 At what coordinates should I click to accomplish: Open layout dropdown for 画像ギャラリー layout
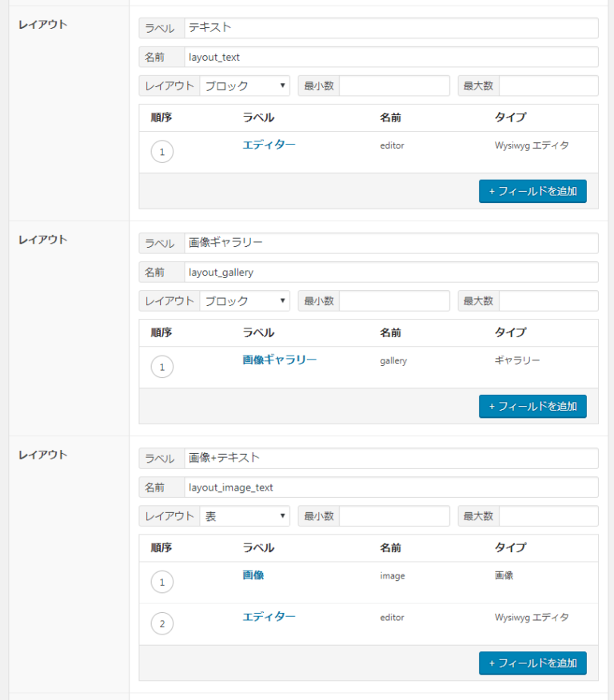[245, 301]
